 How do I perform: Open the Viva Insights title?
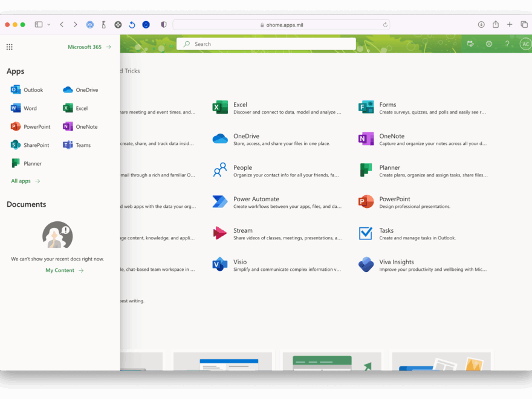[397, 262]
